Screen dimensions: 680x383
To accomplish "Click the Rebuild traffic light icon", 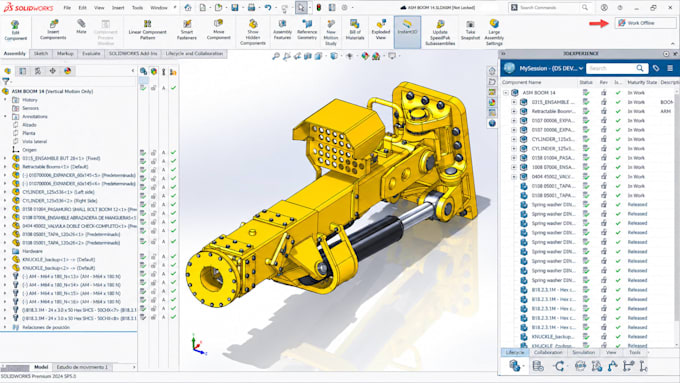I will 319,7.
